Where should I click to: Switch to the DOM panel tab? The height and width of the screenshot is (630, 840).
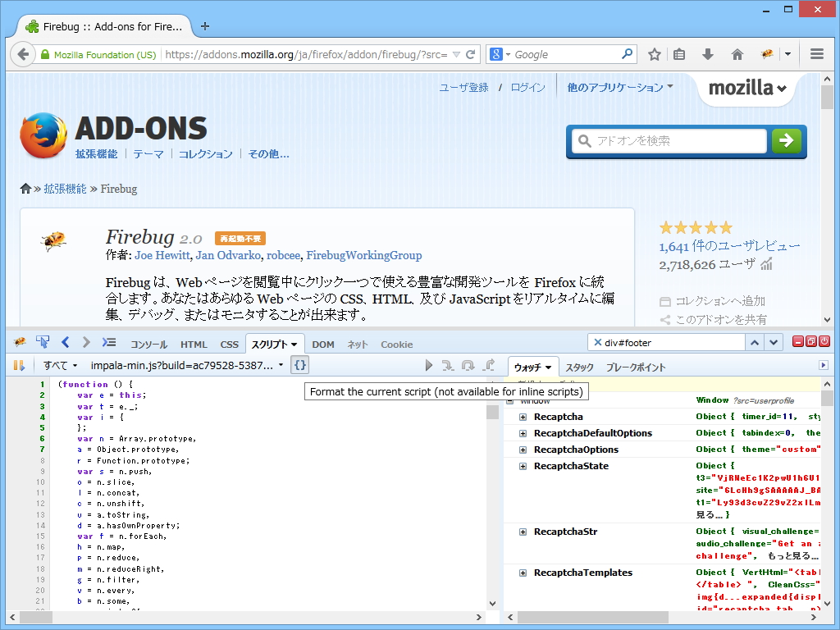point(322,344)
